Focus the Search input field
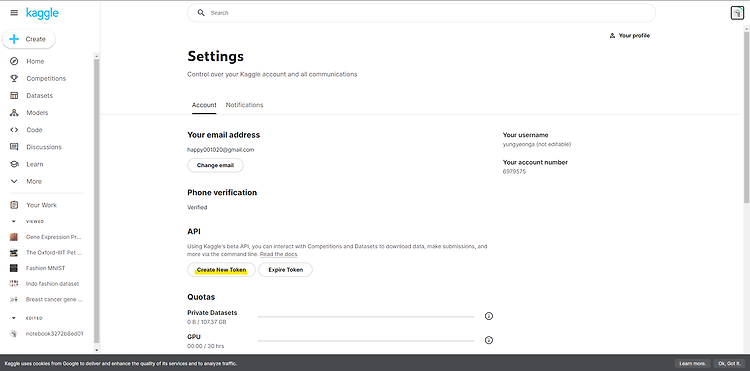This screenshot has width=750, height=371. pyautogui.click(x=421, y=13)
